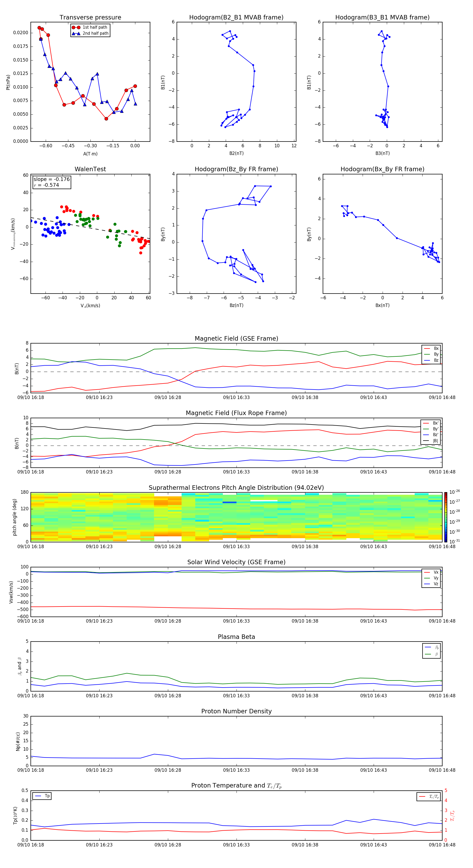Screen dimensions: 473x868
Task: Click 'Vx' in solar wind velocity legend
Action: pyautogui.click(x=431, y=572)
